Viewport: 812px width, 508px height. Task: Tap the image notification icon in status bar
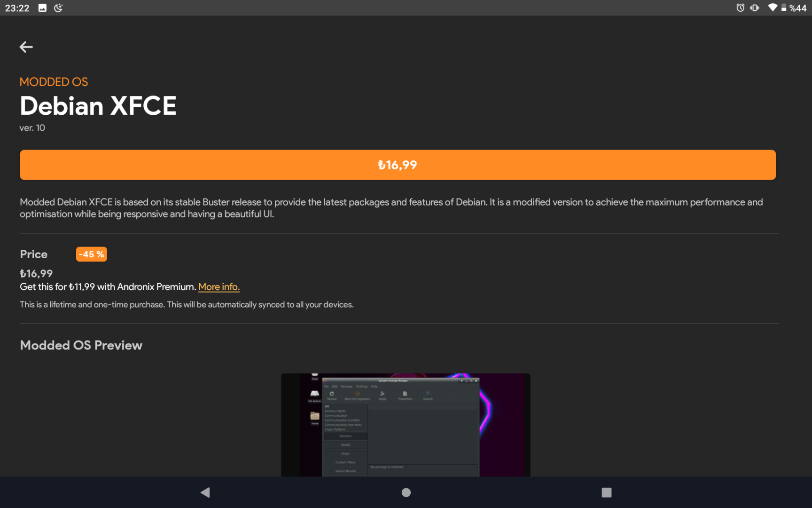coord(42,8)
